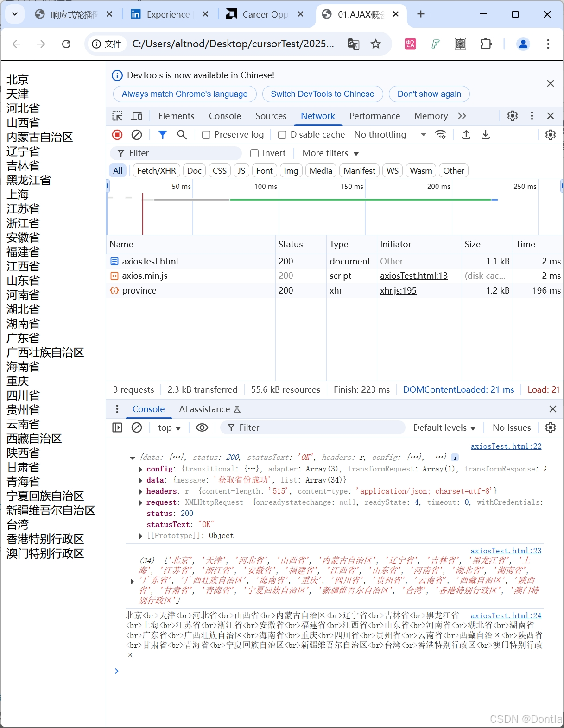
Task: Clear the network log icon
Action: tap(137, 135)
